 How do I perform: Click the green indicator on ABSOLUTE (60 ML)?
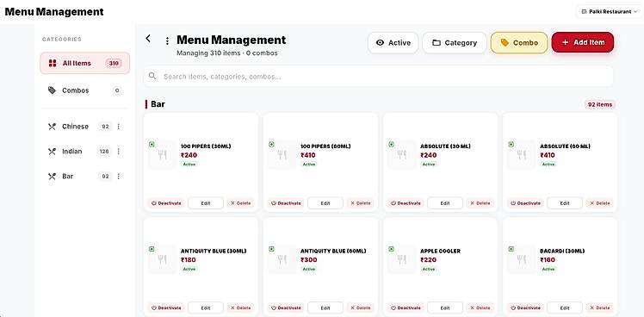511,145
